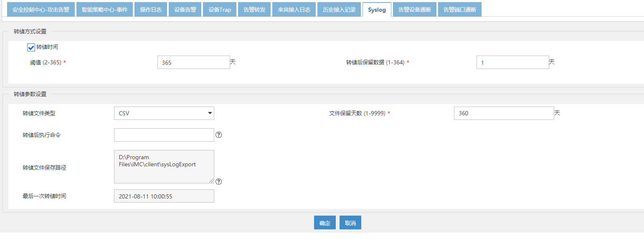Click help icon beside dump file path
This screenshot has width=644, height=239.
[x=218, y=181]
